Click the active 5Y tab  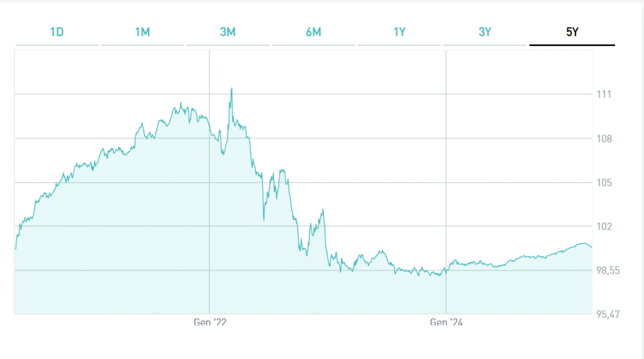click(x=572, y=32)
